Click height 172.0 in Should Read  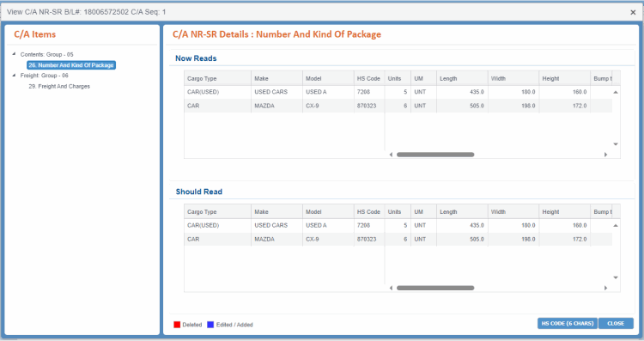pos(565,239)
